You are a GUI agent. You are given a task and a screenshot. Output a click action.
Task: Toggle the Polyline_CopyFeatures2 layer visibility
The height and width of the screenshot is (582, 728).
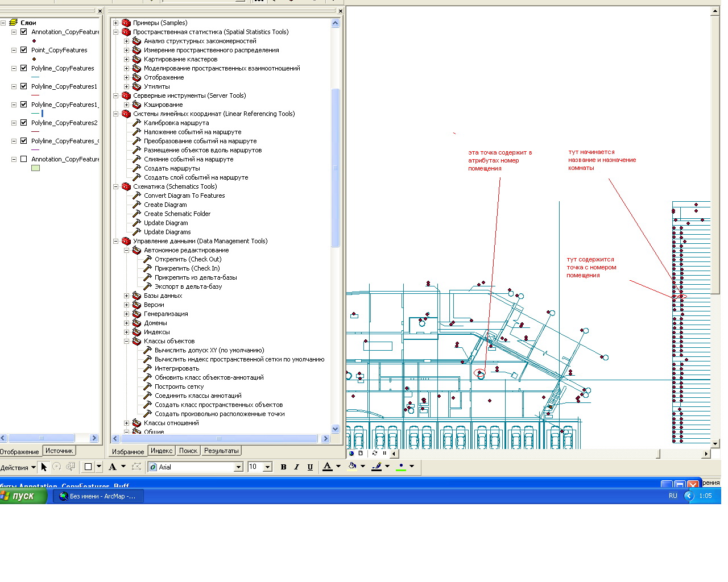[23, 123]
